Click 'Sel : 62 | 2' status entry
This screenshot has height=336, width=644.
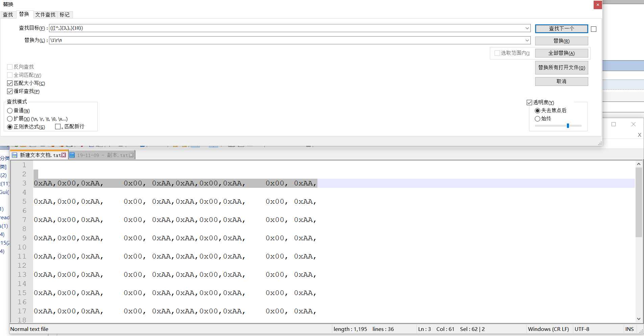(x=472, y=329)
